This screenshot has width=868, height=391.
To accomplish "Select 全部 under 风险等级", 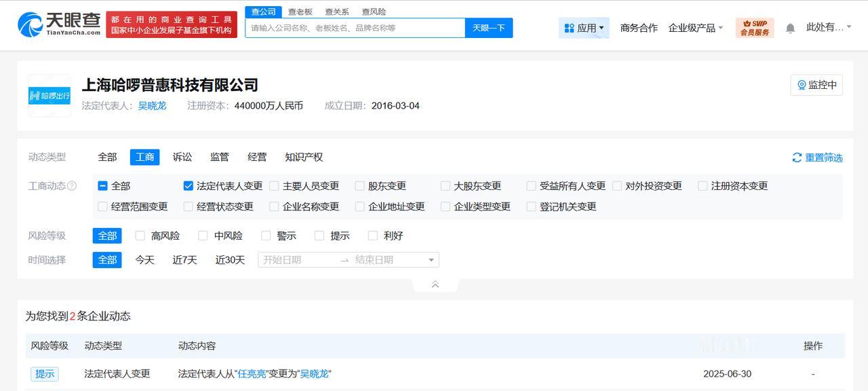I will (107, 236).
